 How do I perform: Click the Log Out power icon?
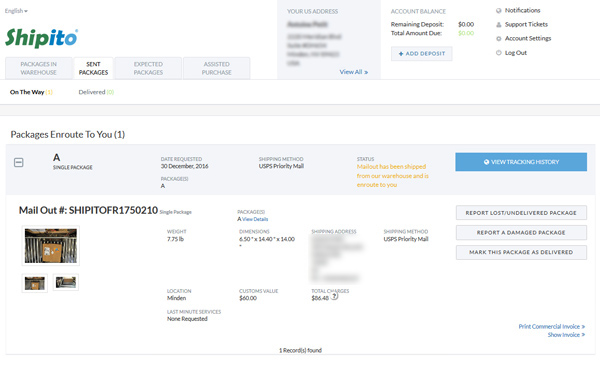point(499,53)
